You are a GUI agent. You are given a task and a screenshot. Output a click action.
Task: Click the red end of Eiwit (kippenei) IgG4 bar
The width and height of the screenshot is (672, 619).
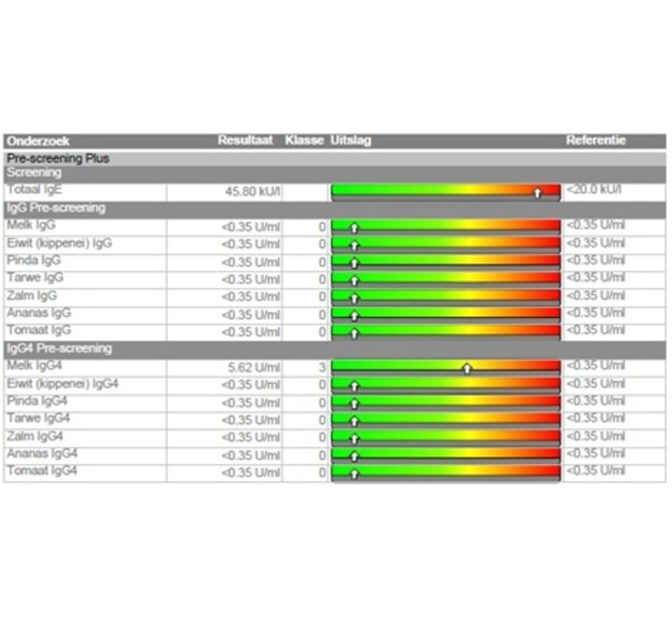click(551, 385)
